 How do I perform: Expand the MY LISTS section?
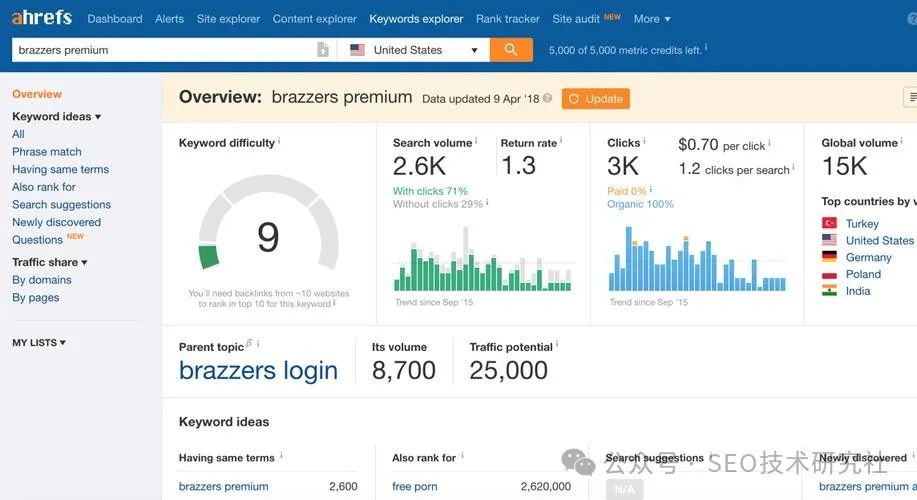coord(39,343)
